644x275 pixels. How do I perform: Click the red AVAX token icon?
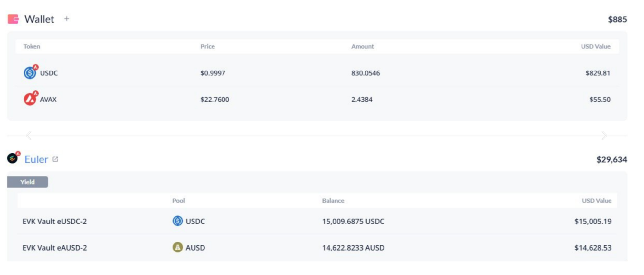(x=30, y=99)
